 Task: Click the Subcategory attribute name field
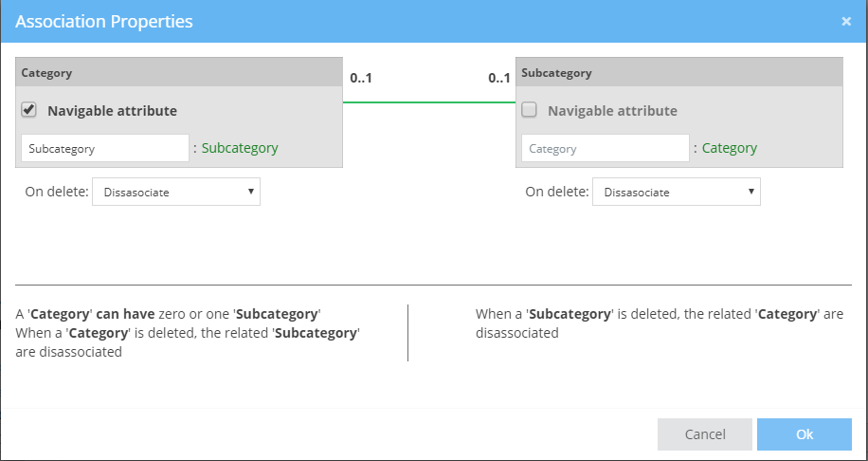click(104, 148)
